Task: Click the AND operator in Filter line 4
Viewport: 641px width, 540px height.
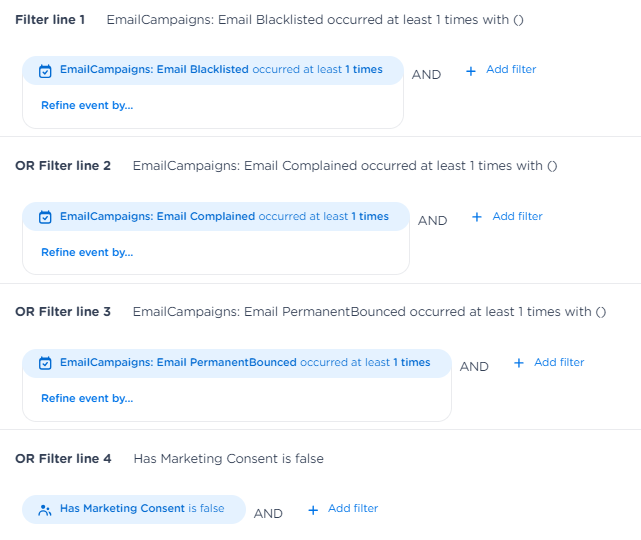Action: point(268,513)
